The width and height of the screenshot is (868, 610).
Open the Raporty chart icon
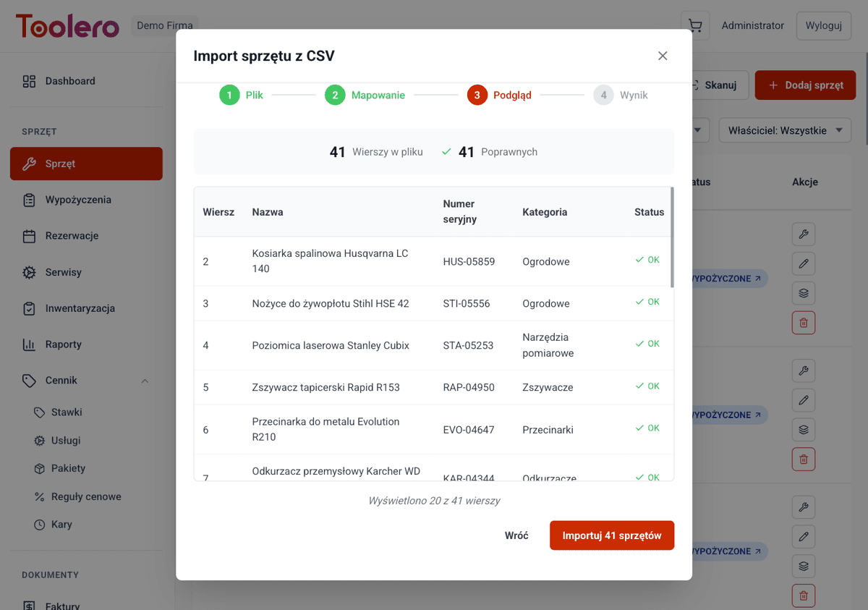29,344
